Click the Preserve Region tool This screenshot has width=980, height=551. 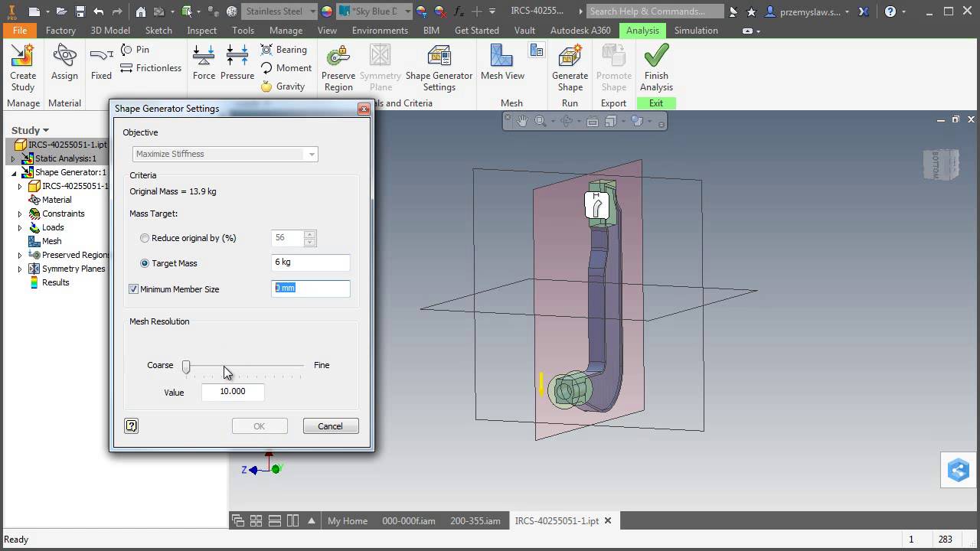point(338,67)
